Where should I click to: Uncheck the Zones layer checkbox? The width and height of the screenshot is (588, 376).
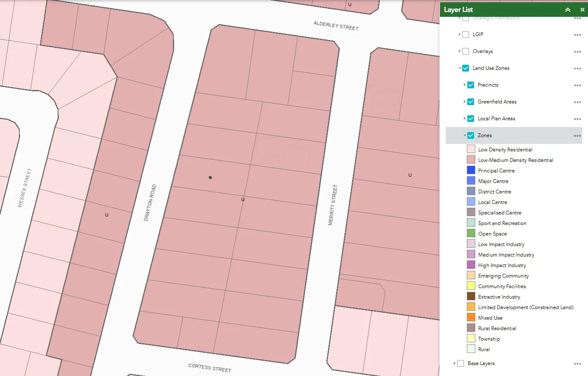click(471, 135)
